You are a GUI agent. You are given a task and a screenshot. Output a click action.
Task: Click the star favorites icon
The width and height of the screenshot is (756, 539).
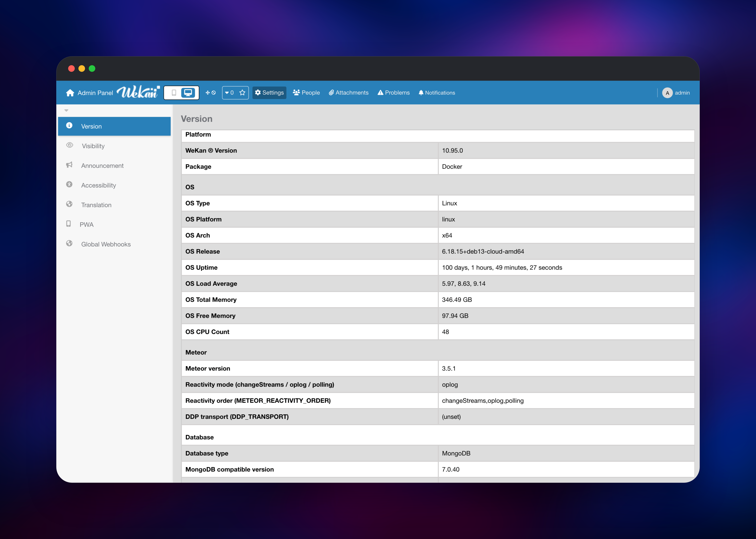point(242,93)
